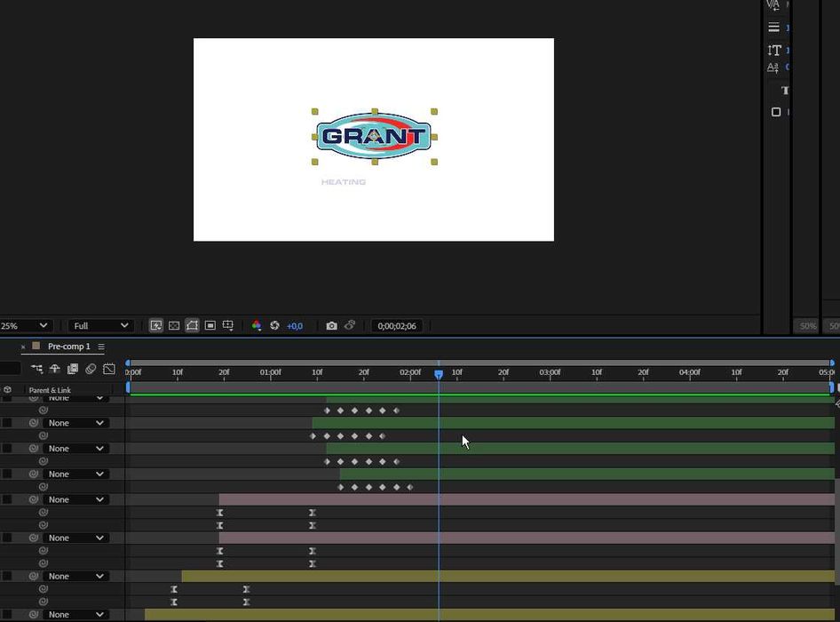Click the 04:00f mark on time ruler
Image resolution: width=840 pixels, height=622 pixels.
point(690,372)
